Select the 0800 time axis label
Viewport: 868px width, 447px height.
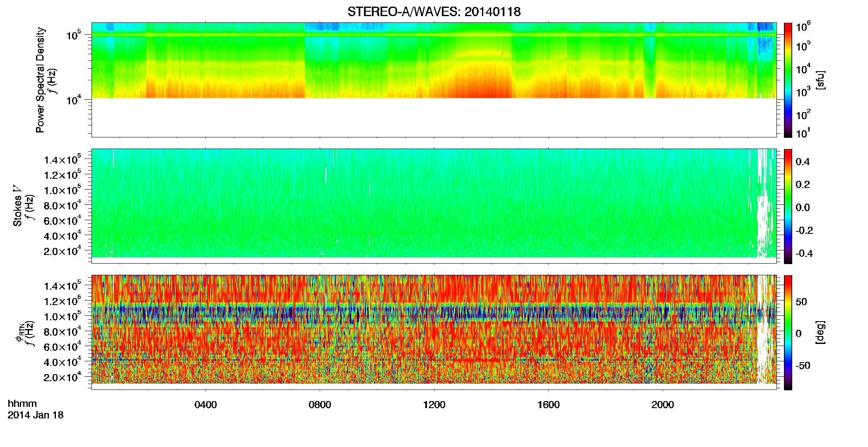[x=320, y=405]
